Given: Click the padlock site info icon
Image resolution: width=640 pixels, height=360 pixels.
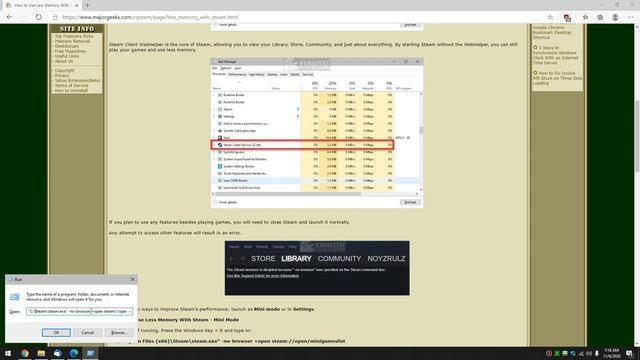Looking at the screenshot, I should click(x=55, y=17).
